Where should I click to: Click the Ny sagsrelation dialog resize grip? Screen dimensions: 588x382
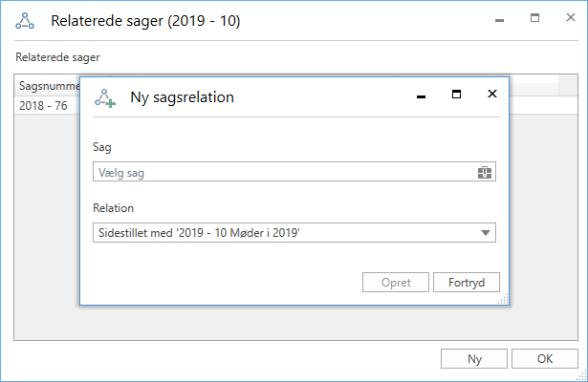pos(502,300)
